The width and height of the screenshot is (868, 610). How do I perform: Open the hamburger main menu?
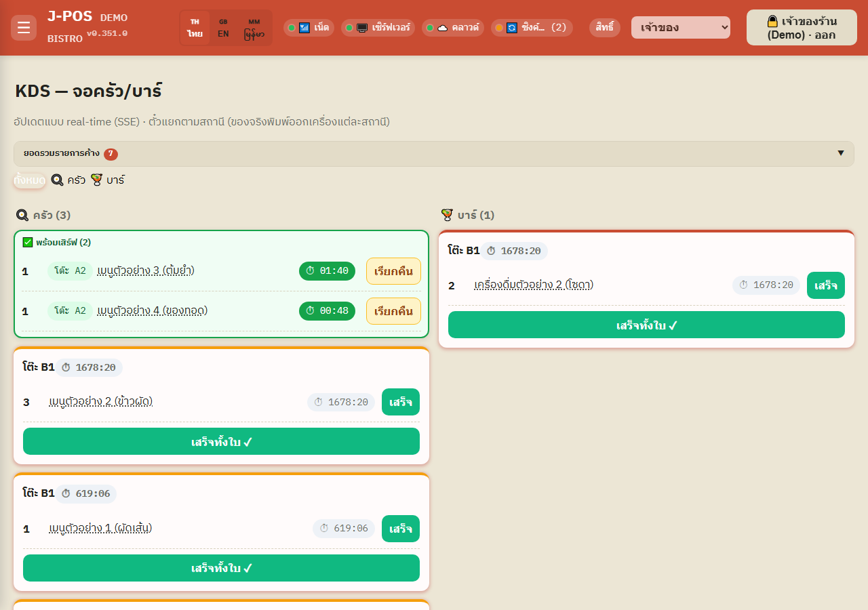pos(24,28)
